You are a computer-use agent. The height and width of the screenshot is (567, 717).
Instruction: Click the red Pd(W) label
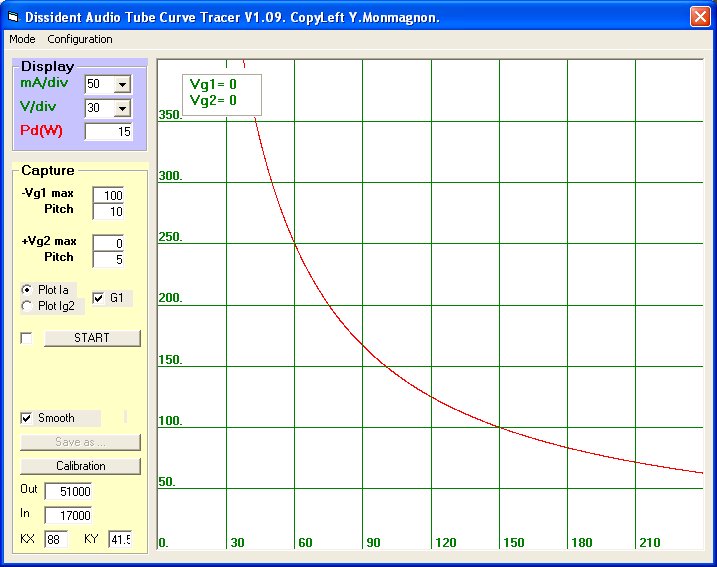click(x=41, y=131)
